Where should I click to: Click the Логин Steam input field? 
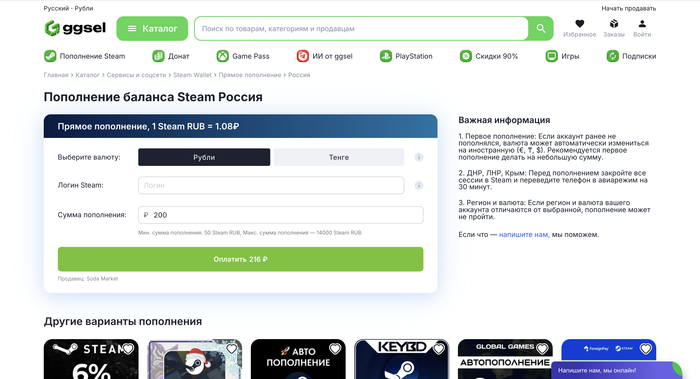(x=271, y=185)
